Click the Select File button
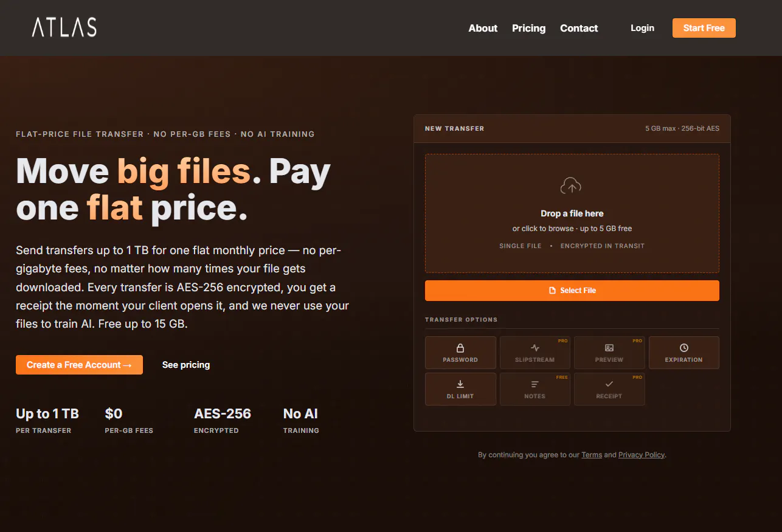 pos(572,291)
